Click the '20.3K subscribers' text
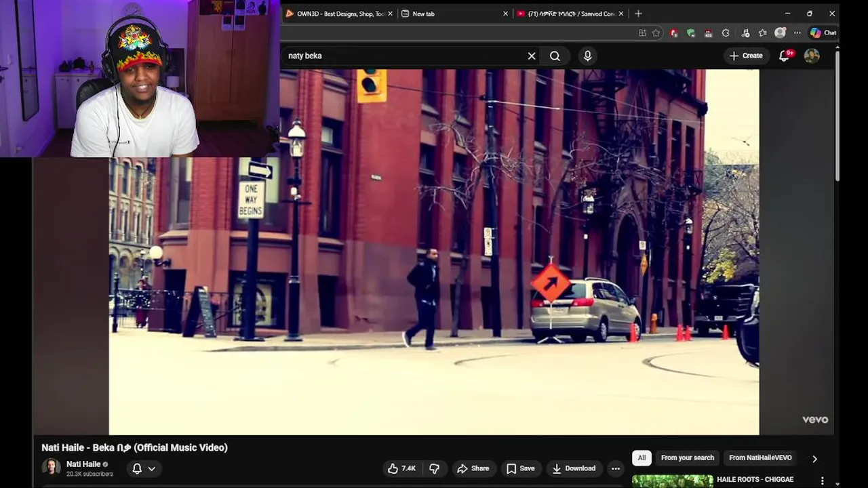 (90, 474)
